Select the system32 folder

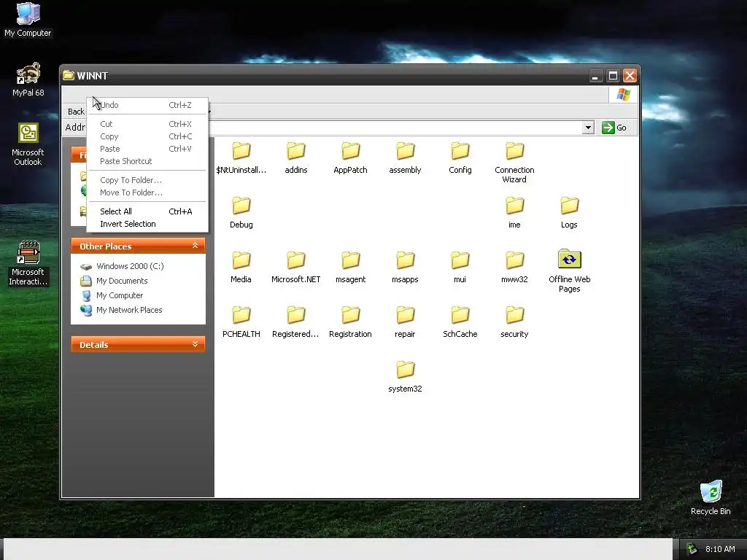(406, 377)
